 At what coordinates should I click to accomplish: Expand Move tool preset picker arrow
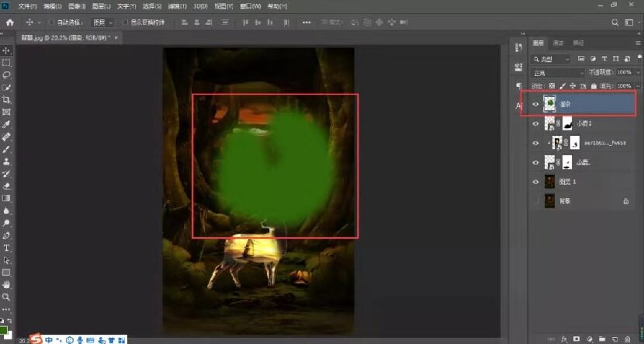(40, 23)
